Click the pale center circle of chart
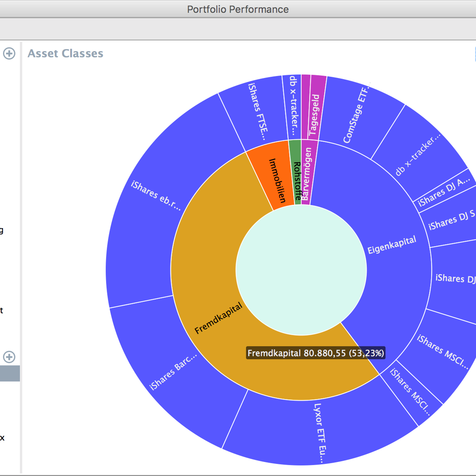 click(301, 270)
